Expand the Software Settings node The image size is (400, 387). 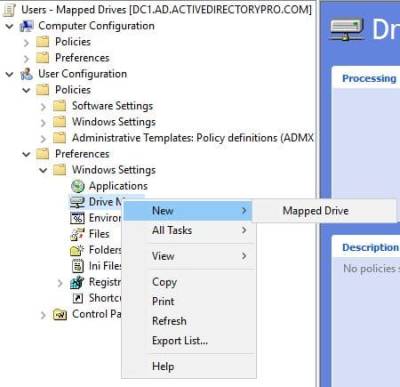tap(43, 106)
